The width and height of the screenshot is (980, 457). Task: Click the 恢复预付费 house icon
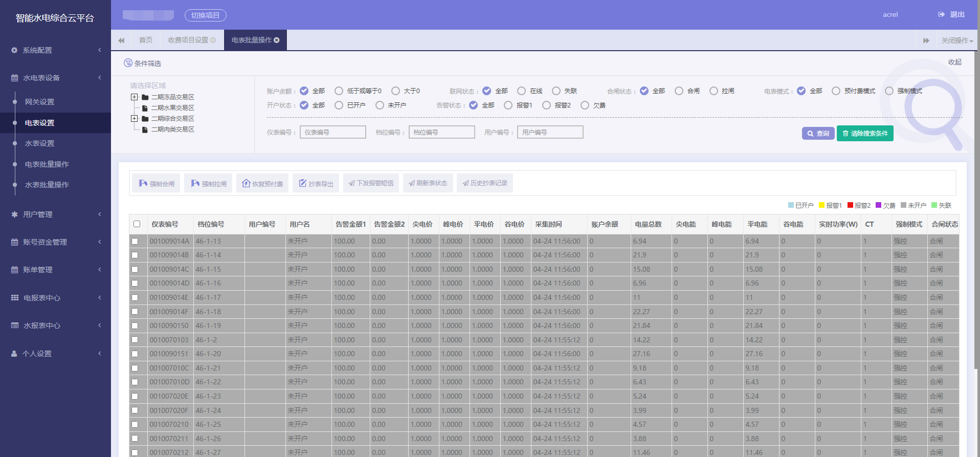click(246, 183)
